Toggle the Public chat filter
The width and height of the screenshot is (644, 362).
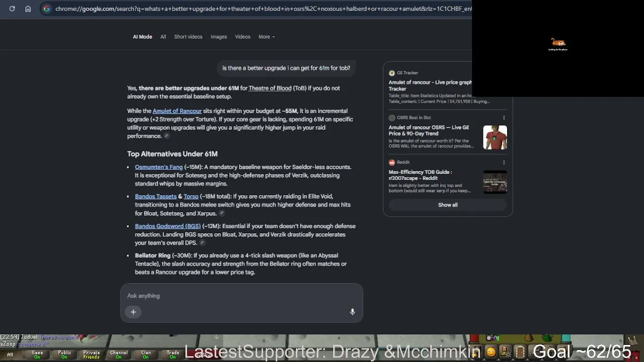[x=64, y=354]
